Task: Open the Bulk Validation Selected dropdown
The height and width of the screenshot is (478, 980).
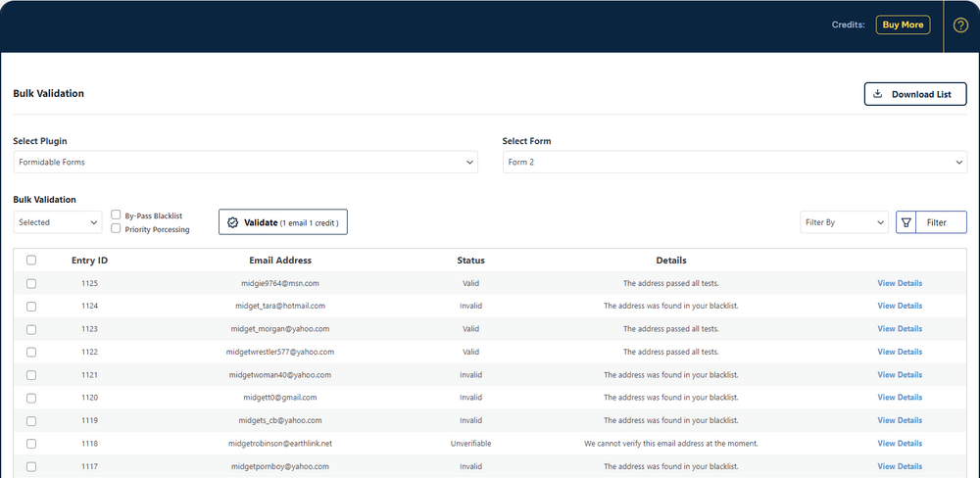Action: [58, 222]
